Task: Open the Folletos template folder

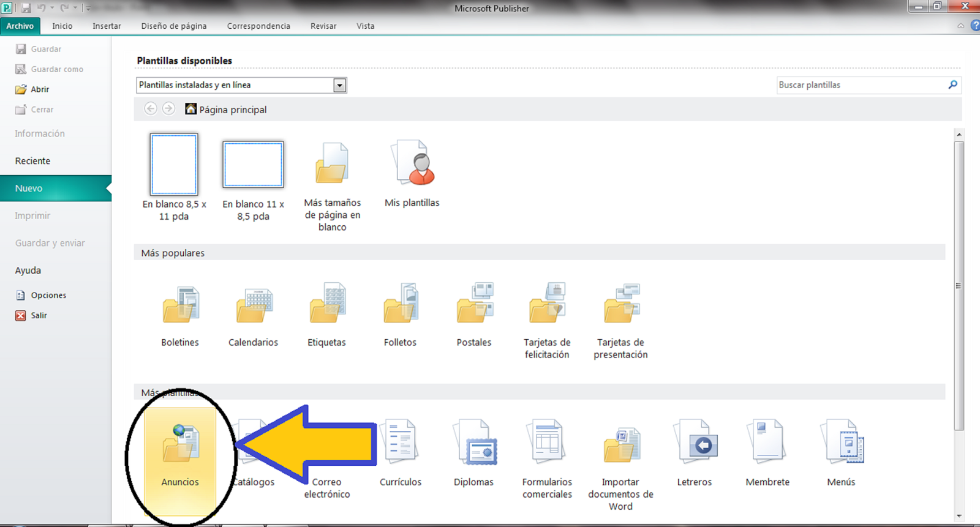Action: pyautogui.click(x=400, y=315)
